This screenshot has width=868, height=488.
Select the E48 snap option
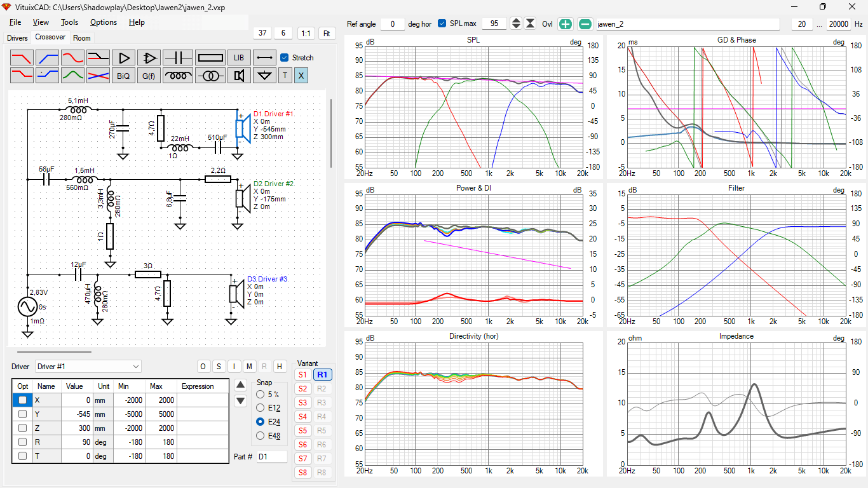[260, 436]
